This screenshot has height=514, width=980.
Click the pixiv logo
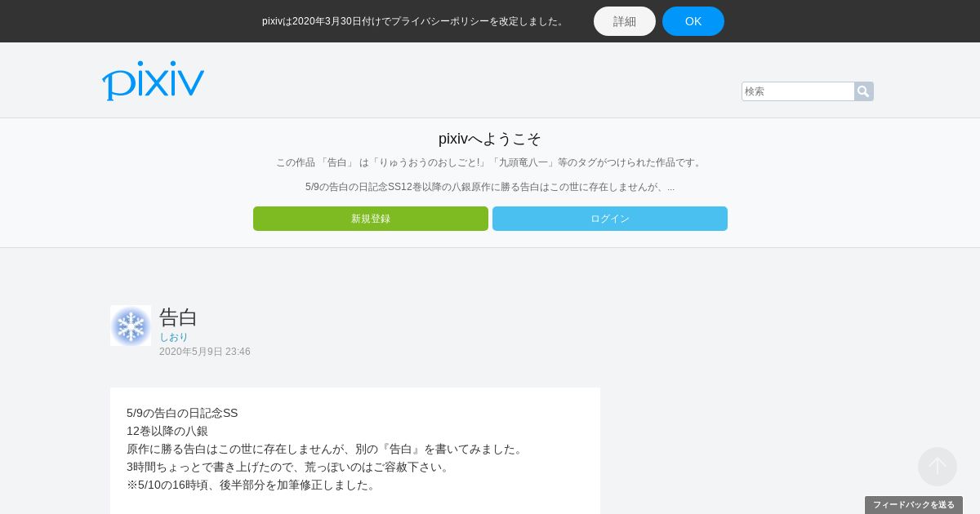154,81
